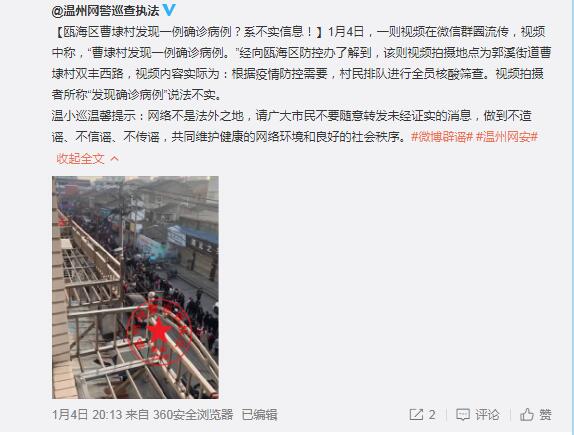The image size is (574, 435).
Task: Open the #微博辟谣# hashtag topic
Action: tap(442, 137)
